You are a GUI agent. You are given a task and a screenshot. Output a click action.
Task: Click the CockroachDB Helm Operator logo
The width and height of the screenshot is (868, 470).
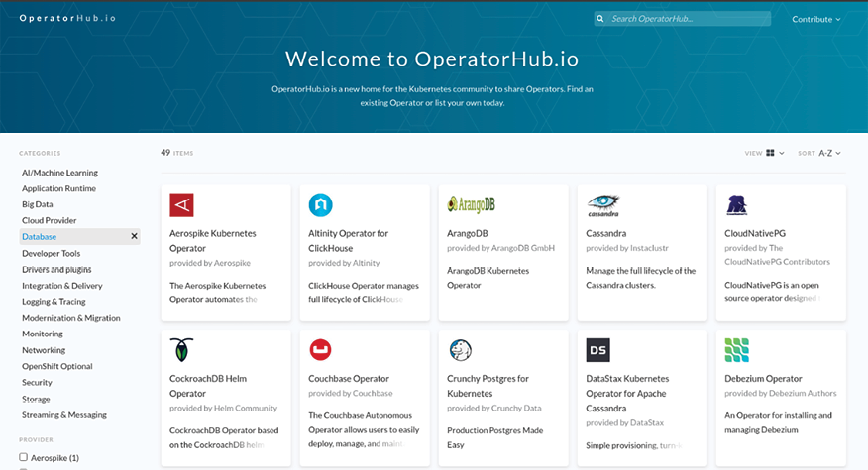pyautogui.click(x=181, y=350)
